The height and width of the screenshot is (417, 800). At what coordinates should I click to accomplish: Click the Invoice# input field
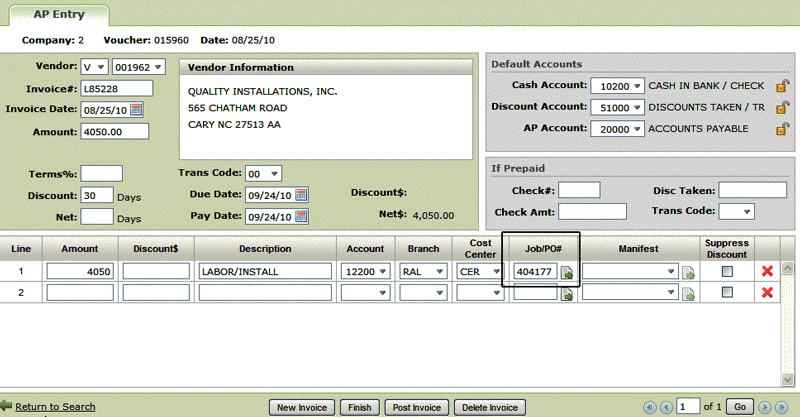coord(114,88)
